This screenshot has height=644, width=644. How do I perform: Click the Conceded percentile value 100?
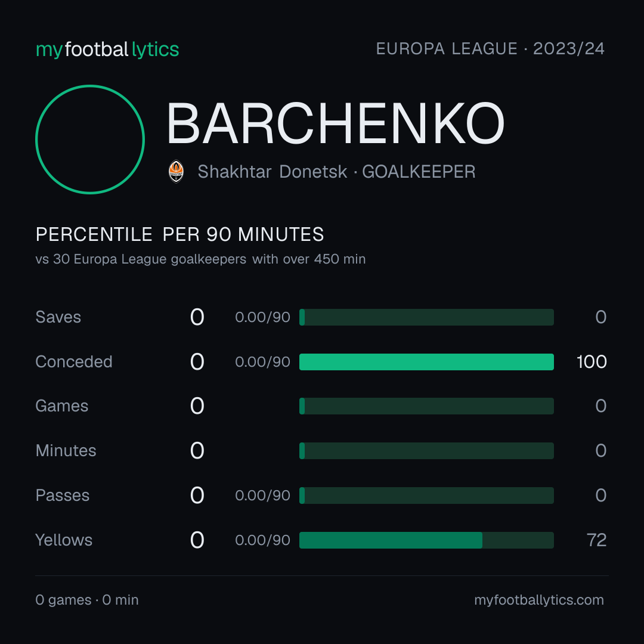[592, 362]
